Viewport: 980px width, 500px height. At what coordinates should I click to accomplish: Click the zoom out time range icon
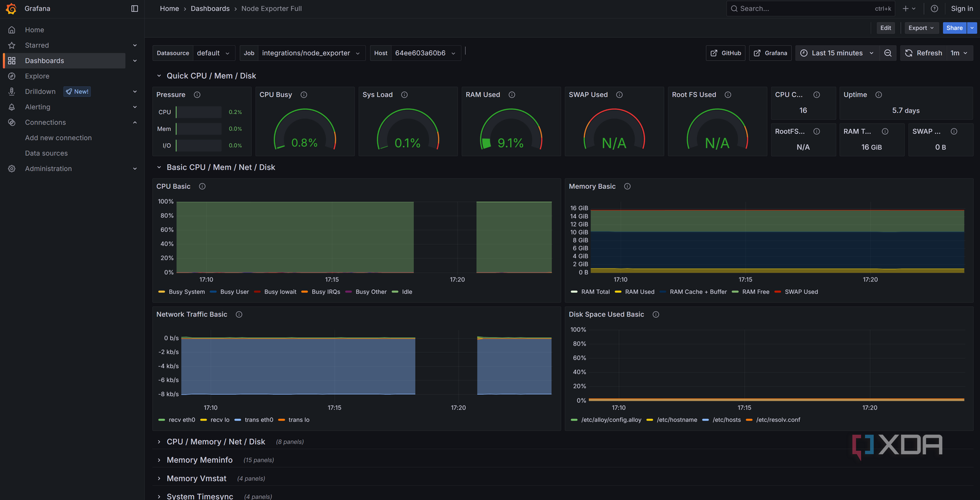[888, 53]
